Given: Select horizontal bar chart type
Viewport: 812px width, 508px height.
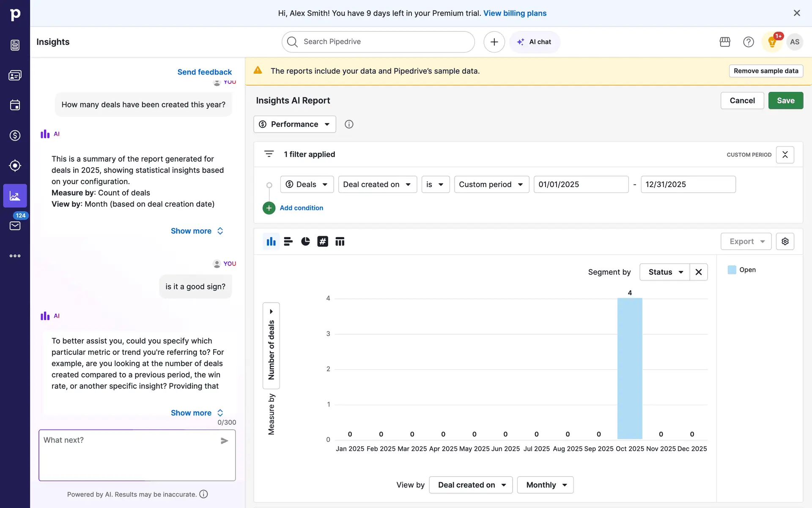Looking at the screenshot, I should 288,241.
